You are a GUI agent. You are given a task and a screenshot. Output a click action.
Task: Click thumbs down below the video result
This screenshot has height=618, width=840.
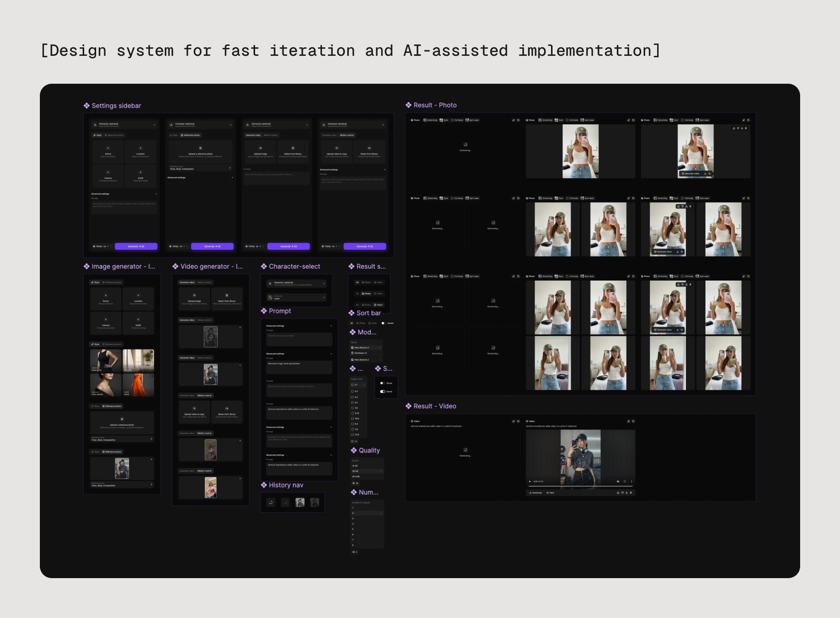622,493
